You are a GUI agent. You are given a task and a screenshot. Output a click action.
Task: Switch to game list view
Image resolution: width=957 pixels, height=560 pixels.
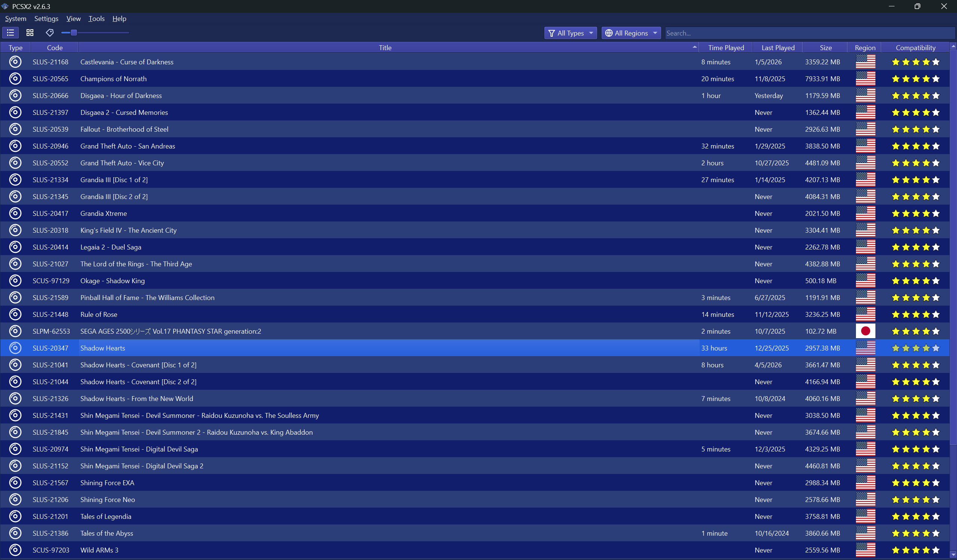[10, 33]
